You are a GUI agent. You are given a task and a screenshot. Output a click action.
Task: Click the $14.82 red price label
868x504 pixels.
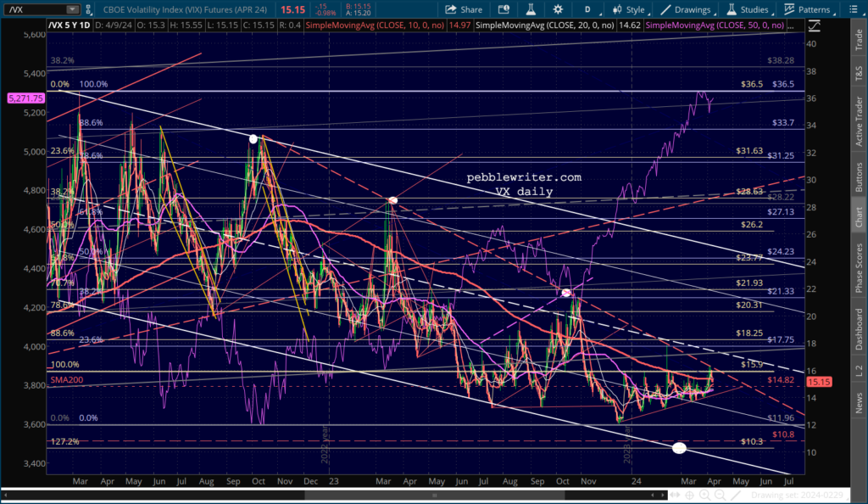tap(781, 380)
